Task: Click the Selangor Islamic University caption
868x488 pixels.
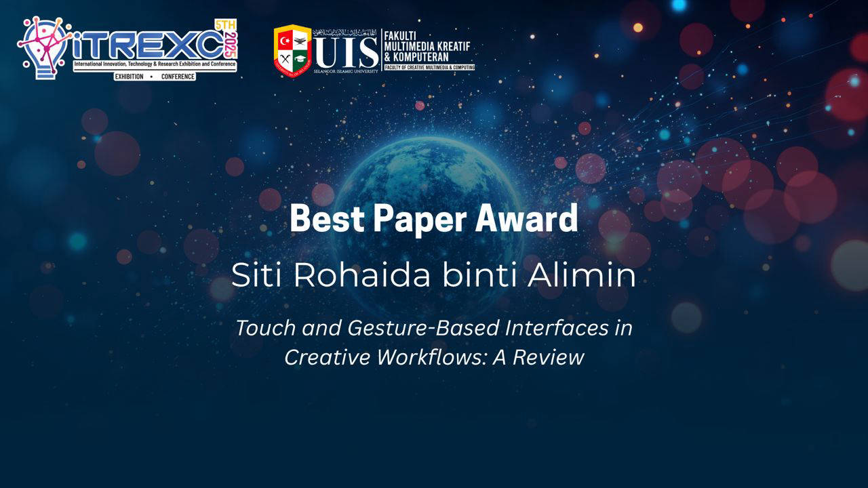Action: [x=347, y=70]
